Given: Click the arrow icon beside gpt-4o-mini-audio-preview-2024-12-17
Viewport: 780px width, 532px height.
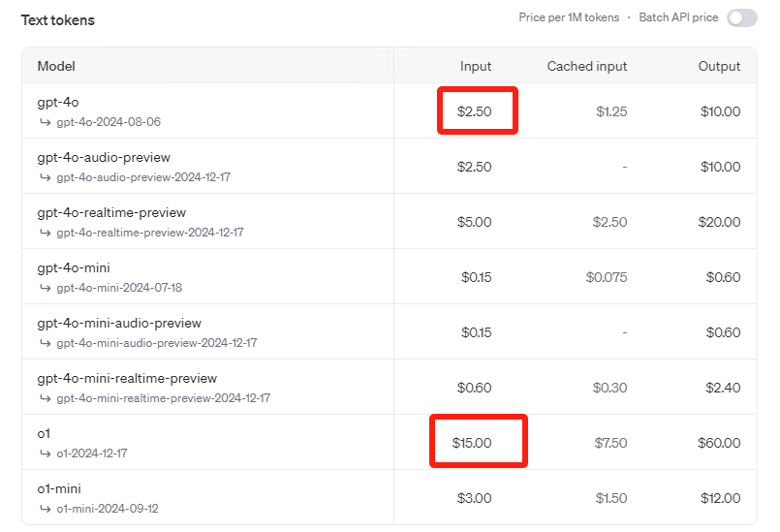Looking at the screenshot, I should click(45, 343).
